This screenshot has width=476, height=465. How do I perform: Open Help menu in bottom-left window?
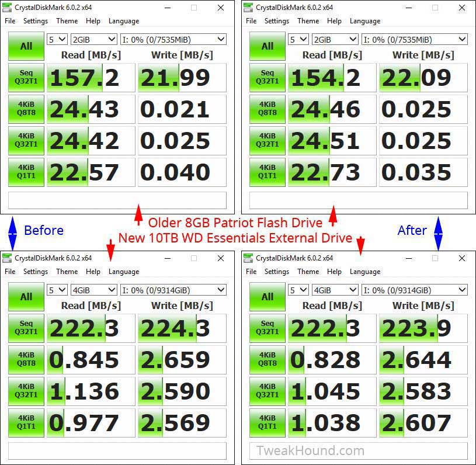[x=93, y=272]
